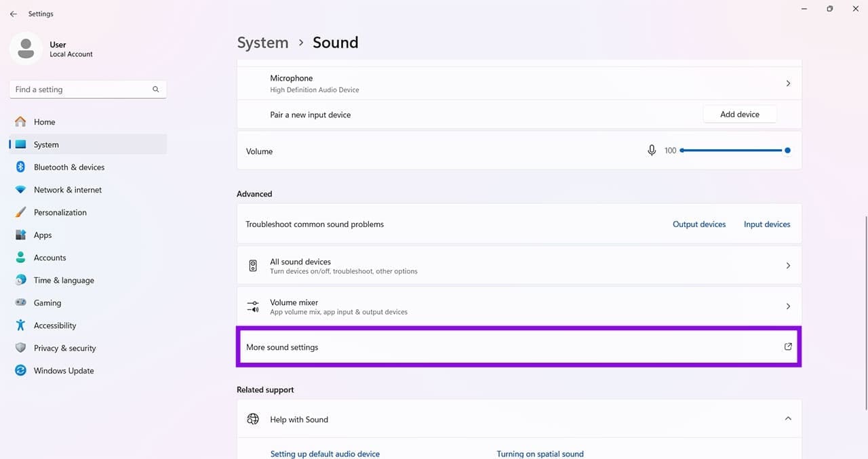The width and height of the screenshot is (868, 459).
Task: Collapse the Help with Sound section
Action: pyautogui.click(x=788, y=418)
